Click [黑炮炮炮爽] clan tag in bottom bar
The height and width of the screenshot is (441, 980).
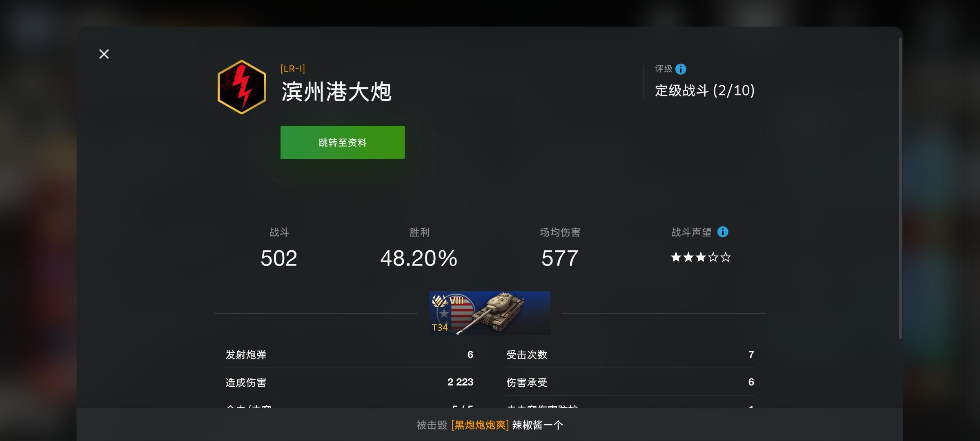coord(480,425)
